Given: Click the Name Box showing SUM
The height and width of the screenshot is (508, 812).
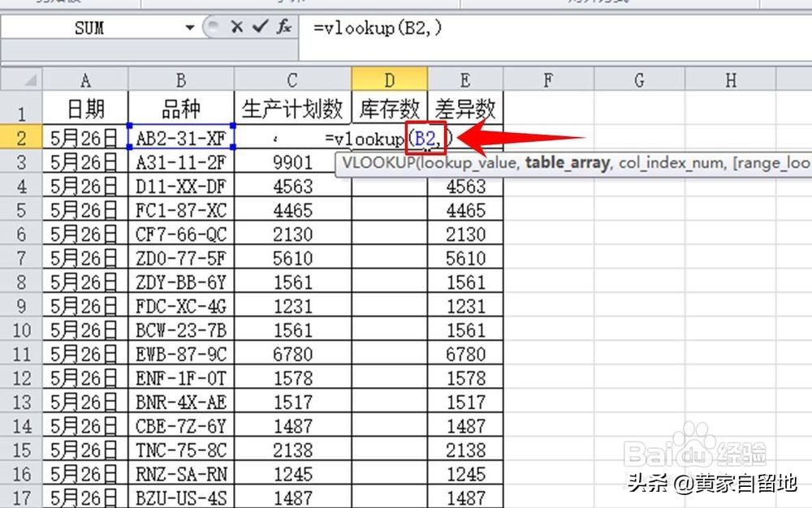Looking at the screenshot, I should click(89, 28).
